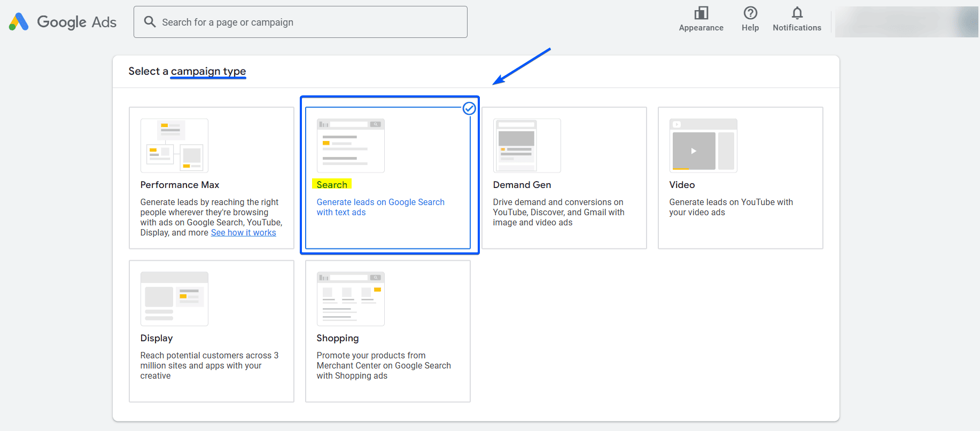Focus the page or campaign search field

coord(310,22)
